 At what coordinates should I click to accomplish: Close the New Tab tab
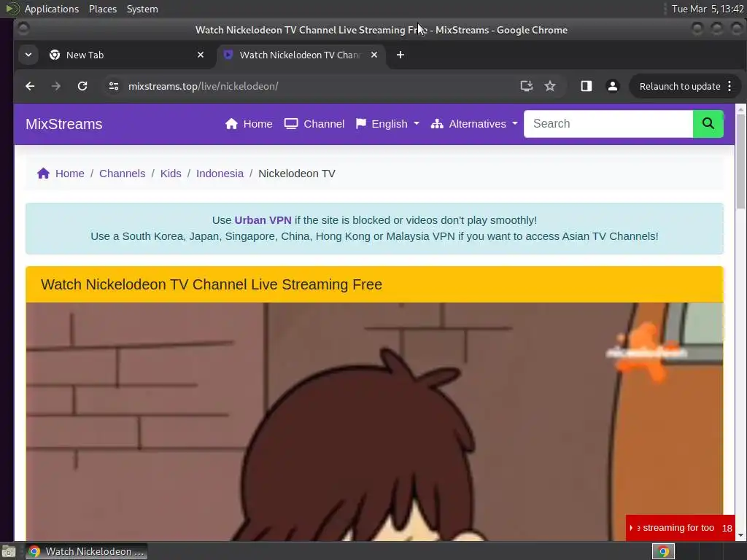(x=201, y=55)
